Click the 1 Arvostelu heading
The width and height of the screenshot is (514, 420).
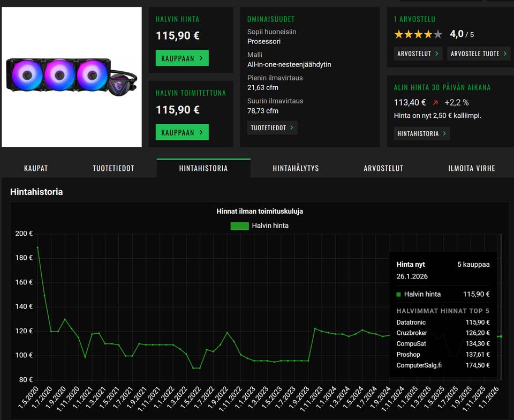tap(414, 19)
